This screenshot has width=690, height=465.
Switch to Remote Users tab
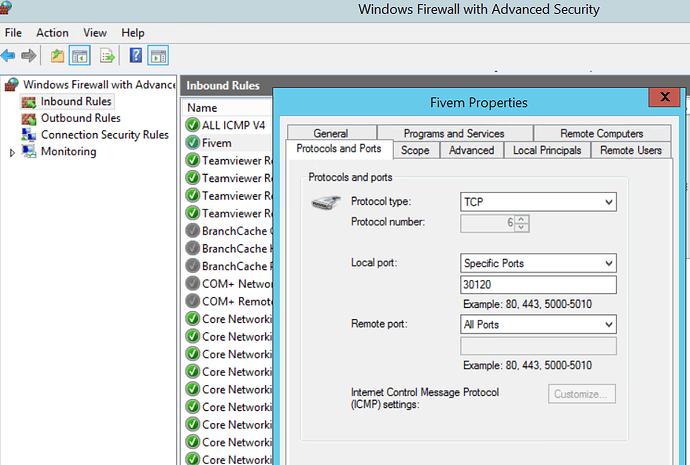coord(631,150)
